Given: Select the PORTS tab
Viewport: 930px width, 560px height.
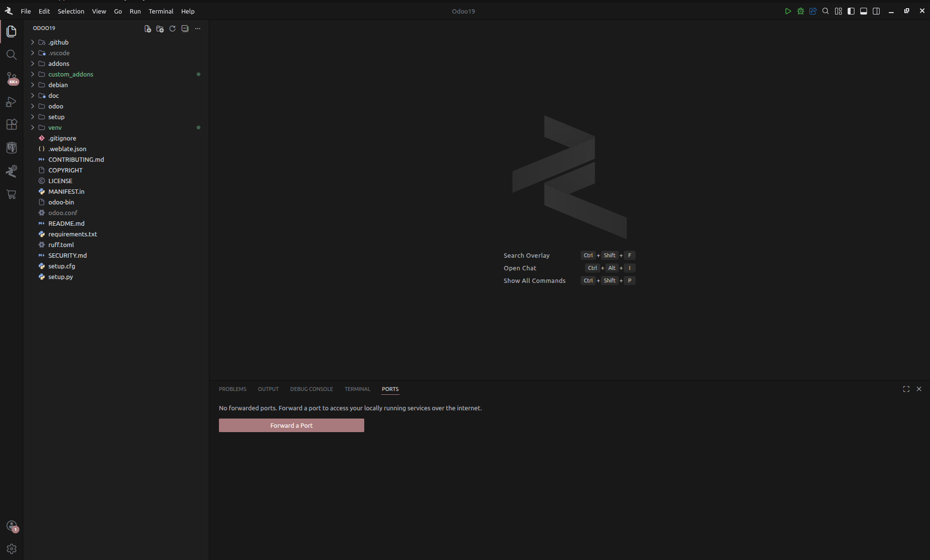Looking at the screenshot, I should pyautogui.click(x=390, y=389).
